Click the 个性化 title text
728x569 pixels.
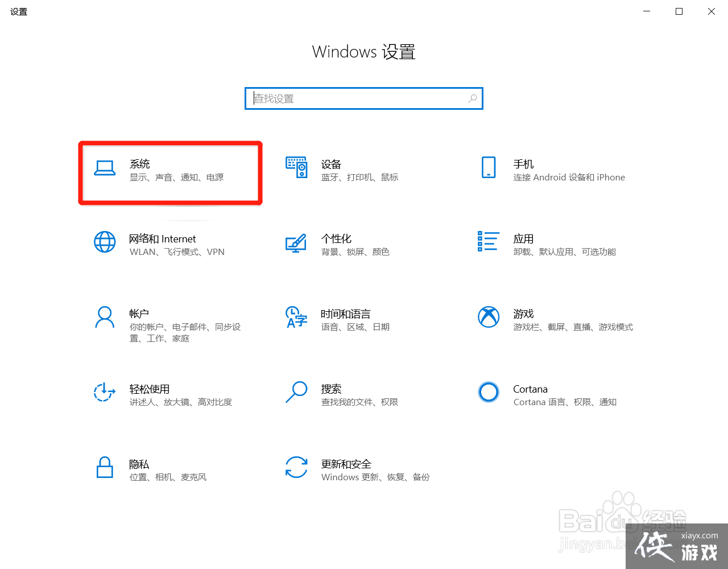336,239
